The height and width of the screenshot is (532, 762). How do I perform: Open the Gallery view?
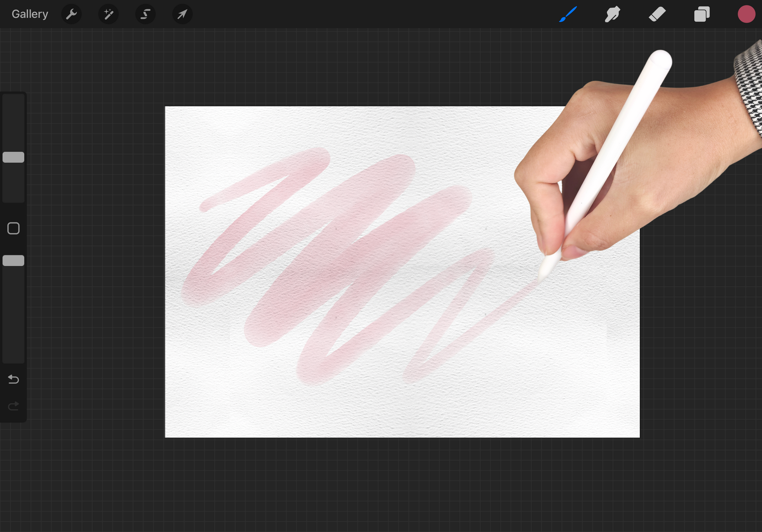tap(30, 14)
